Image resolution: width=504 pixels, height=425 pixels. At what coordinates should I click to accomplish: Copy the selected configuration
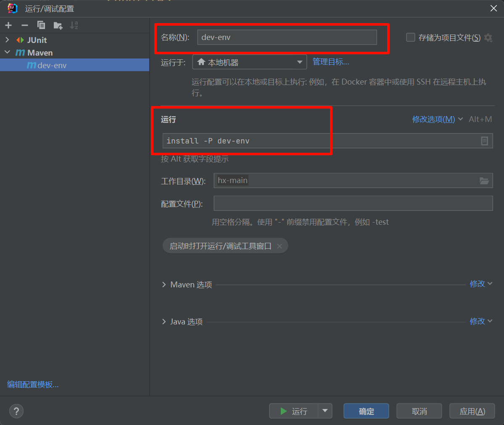pos(41,25)
